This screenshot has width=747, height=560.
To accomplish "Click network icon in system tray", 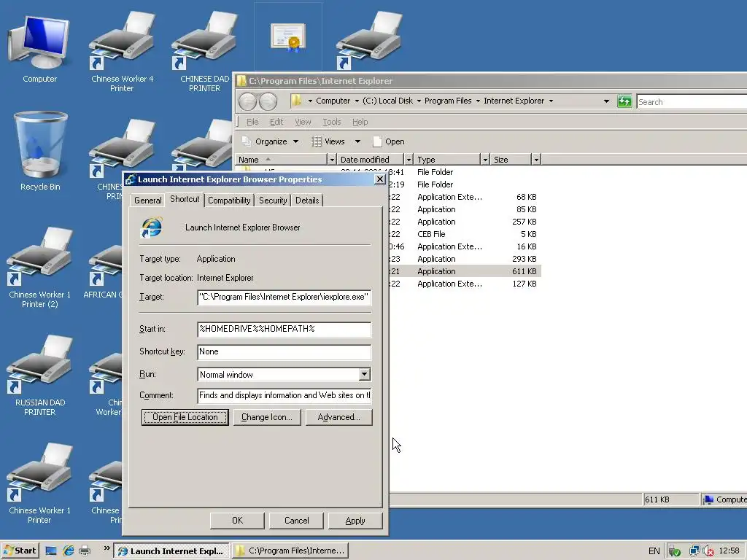I will pyautogui.click(x=694, y=551).
